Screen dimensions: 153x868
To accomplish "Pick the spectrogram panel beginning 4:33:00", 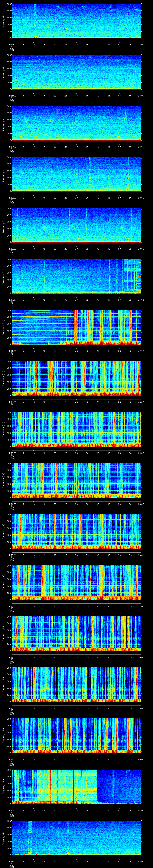I will [x=77, y=429].
